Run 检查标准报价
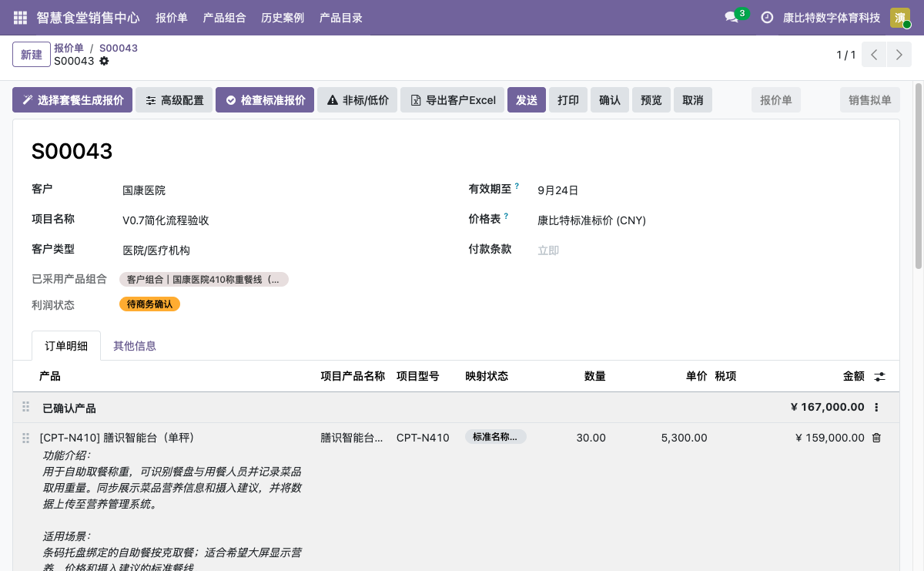924x571 pixels. (265, 100)
